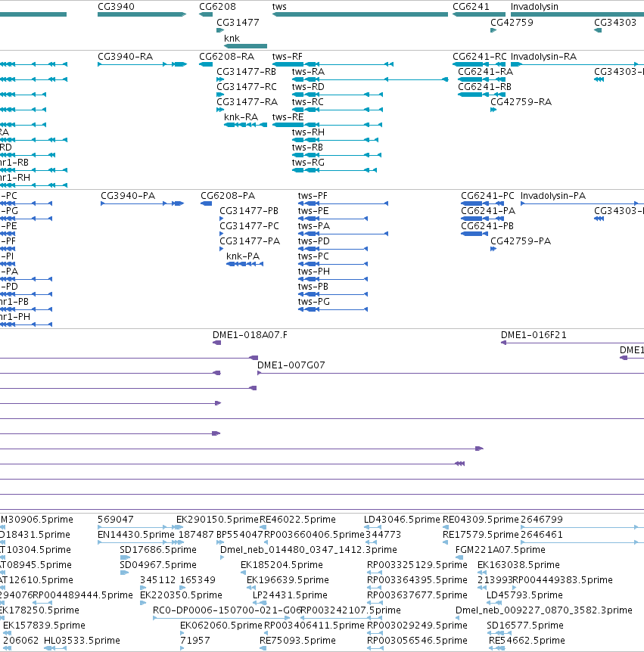Viewport: 644px width, 652px height.
Task: Click the CG6241 gene label
Action: point(471,7)
